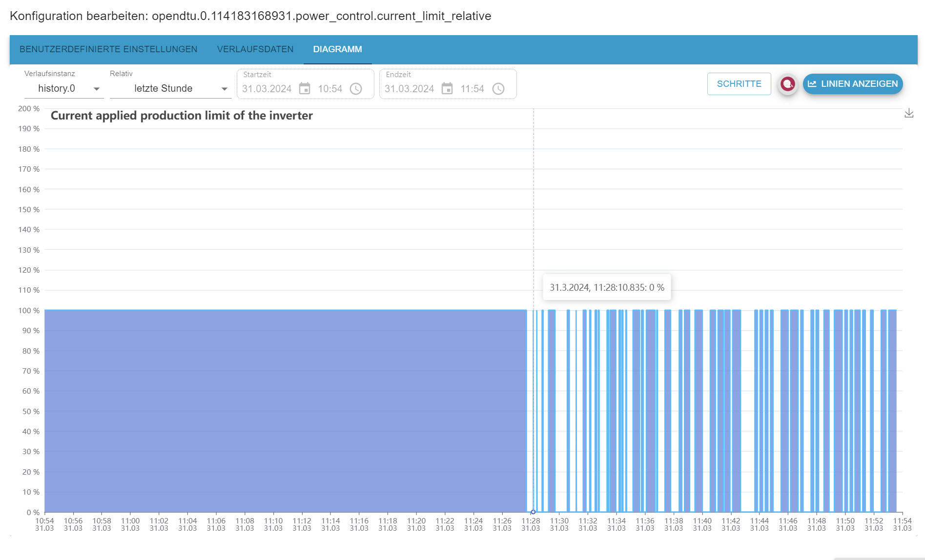Click the chart title 'Current applied production limit of the inverter'
This screenshot has width=925, height=560.
pyautogui.click(x=182, y=116)
